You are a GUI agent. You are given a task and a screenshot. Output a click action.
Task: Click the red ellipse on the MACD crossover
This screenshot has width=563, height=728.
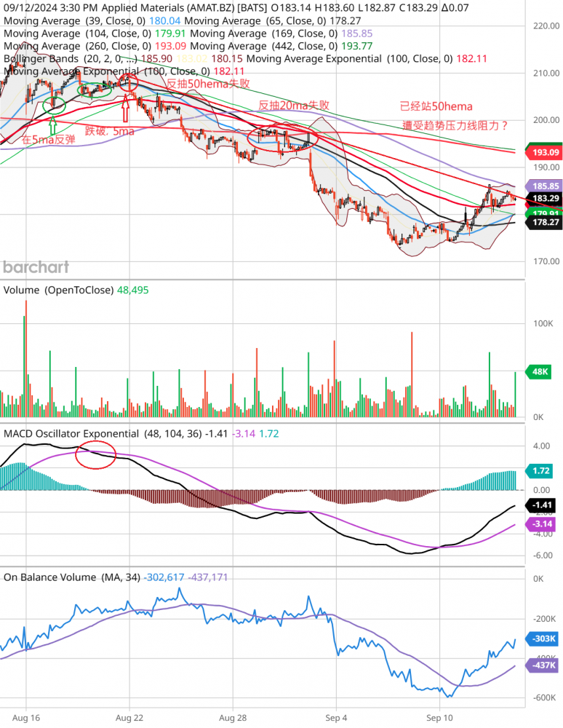tap(96, 455)
